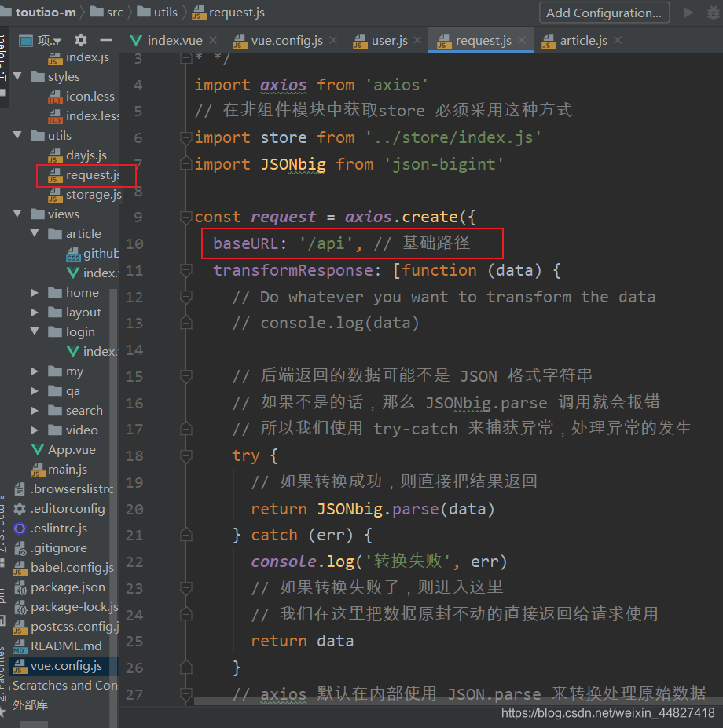
Task: Click line number 10 in the gutter
Action: point(134,243)
